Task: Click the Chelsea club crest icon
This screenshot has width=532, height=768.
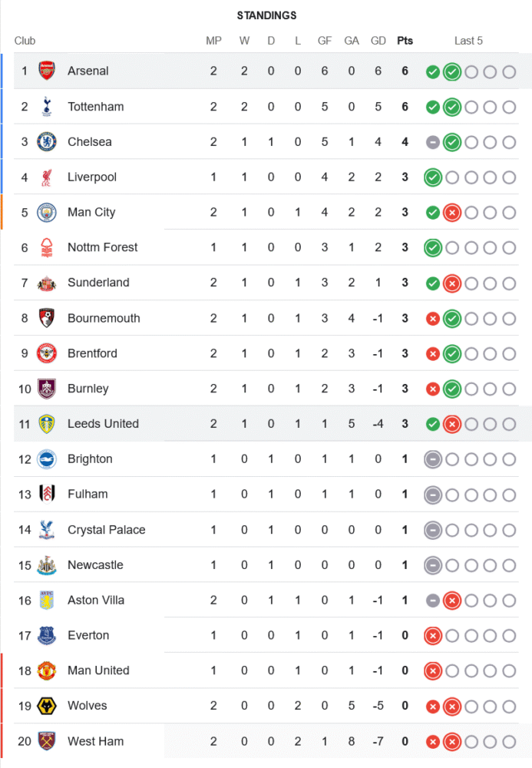Action: [x=47, y=142]
